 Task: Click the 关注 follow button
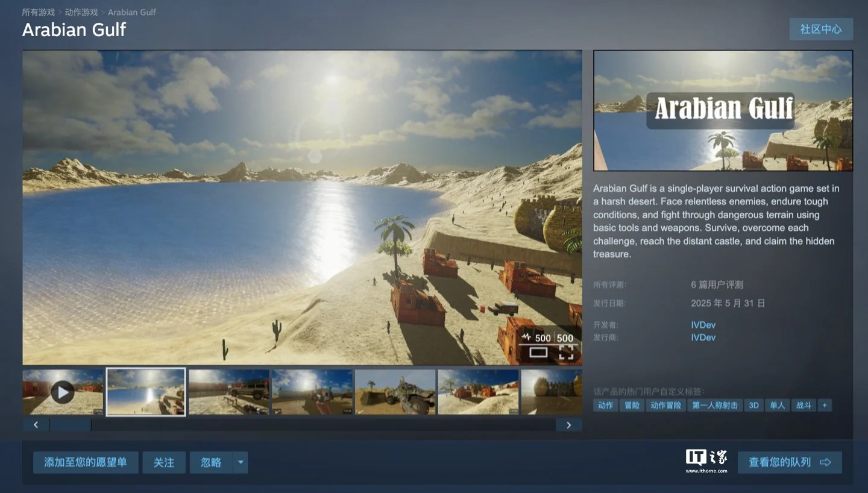tap(164, 462)
